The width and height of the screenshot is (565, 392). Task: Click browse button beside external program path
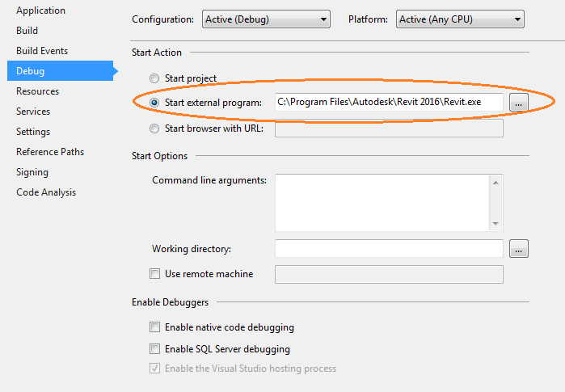[518, 103]
